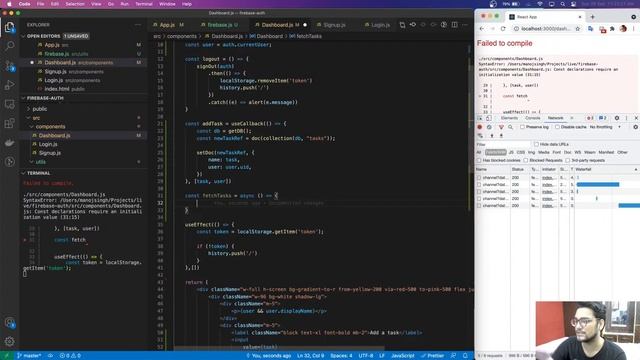Open the Terminal menu in menu bar

pos(144,4)
